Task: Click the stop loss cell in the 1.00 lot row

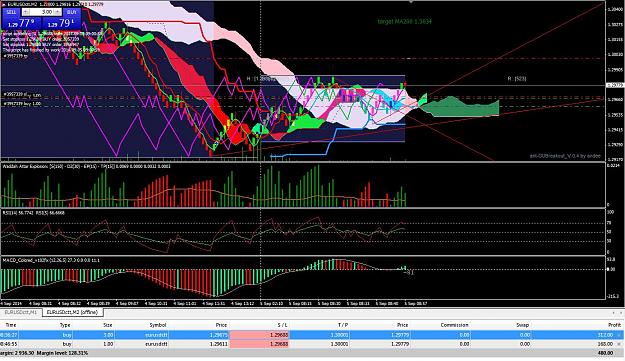Action: pyautogui.click(x=259, y=344)
